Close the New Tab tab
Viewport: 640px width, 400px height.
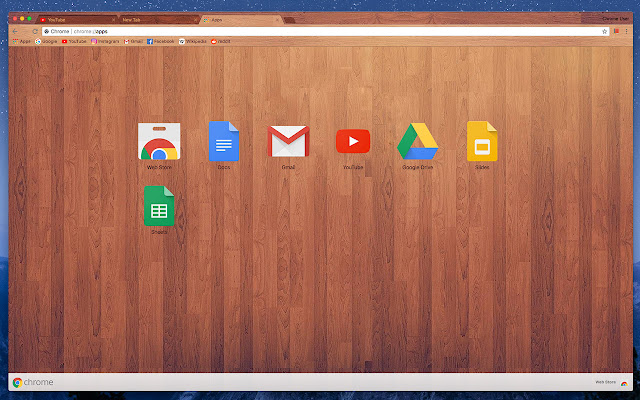[195, 20]
